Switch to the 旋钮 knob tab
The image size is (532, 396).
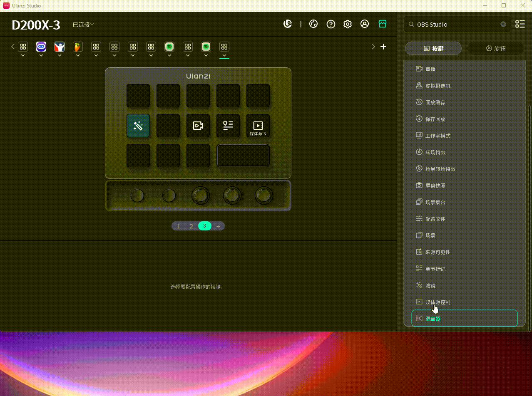[x=495, y=48]
